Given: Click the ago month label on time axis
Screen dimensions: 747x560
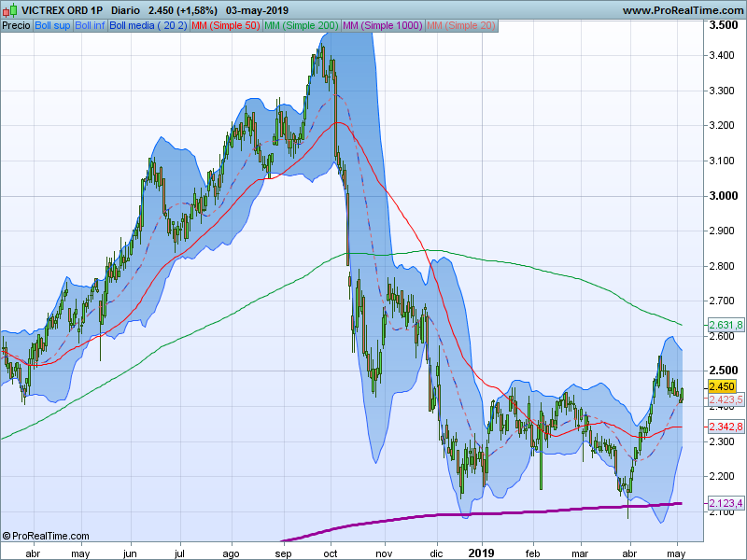Looking at the screenshot, I should click(231, 553).
